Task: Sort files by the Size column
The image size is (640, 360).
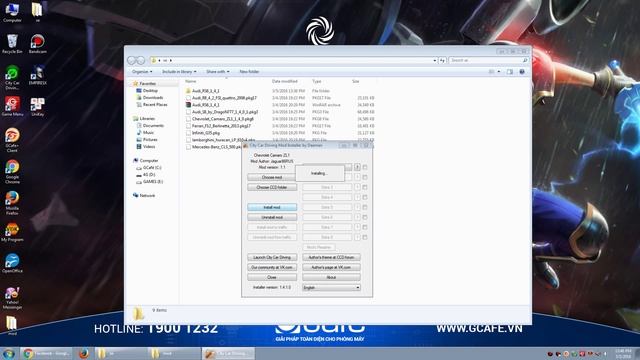Action: click(356, 82)
